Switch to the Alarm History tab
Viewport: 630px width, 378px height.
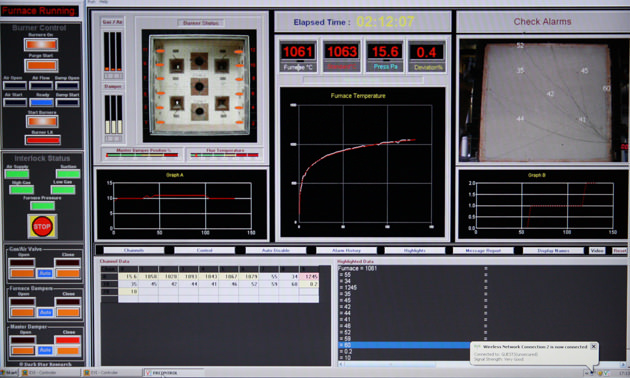[x=346, y=250]
